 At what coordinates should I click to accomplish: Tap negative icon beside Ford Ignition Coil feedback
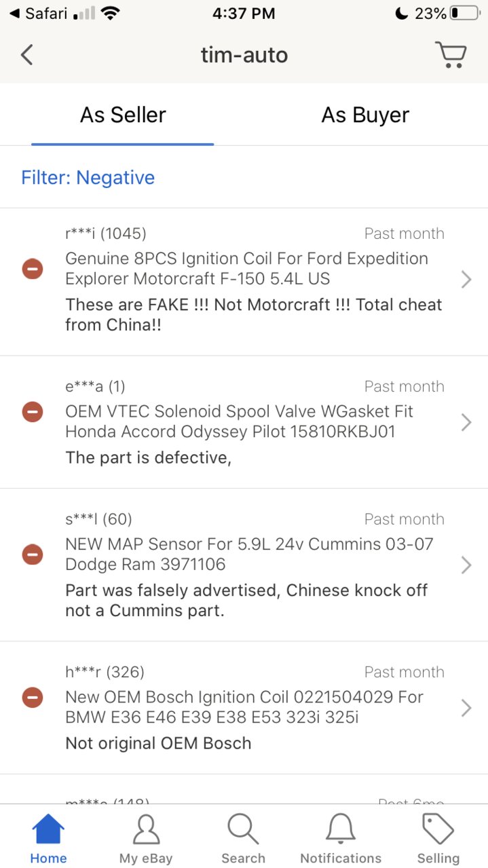point(33,269)
